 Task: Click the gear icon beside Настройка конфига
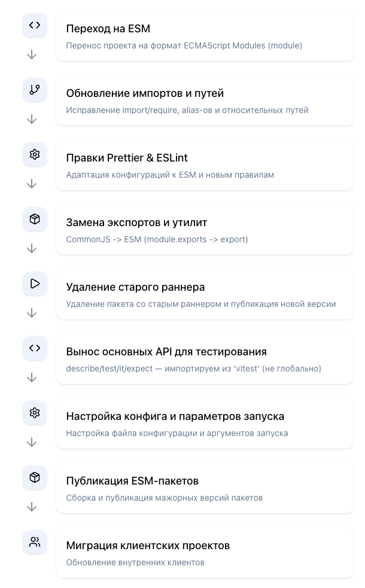point(35,413)
